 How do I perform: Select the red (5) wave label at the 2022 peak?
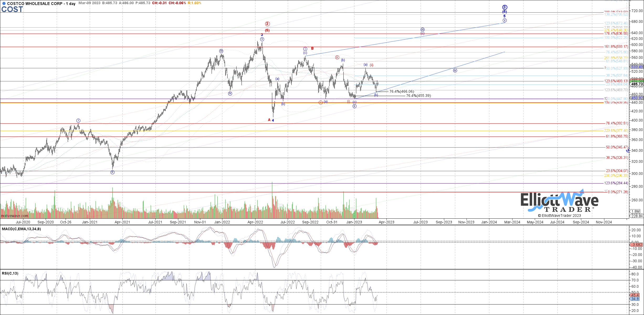pyautogui.click(x=267, y=30)
